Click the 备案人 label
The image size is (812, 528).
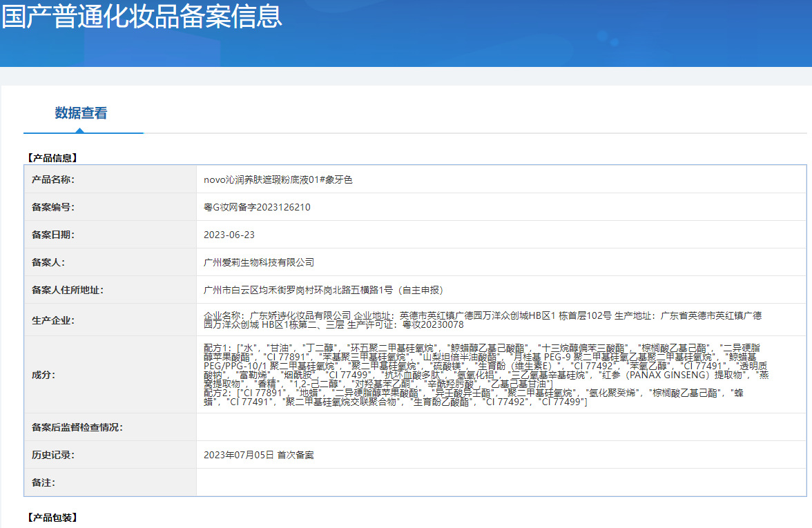pyautogui.click(x=48, y=262)
